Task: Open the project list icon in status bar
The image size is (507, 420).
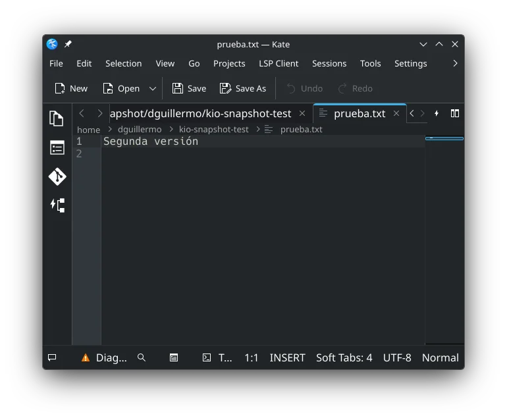Action: click(174, 357)
